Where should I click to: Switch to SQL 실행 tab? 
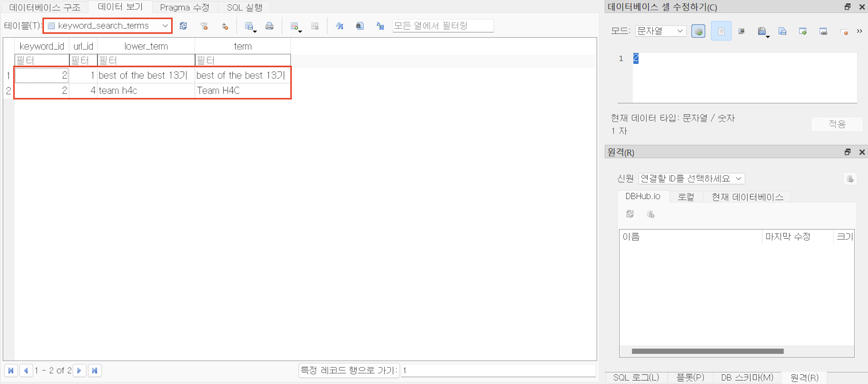[x=244, y=7]
